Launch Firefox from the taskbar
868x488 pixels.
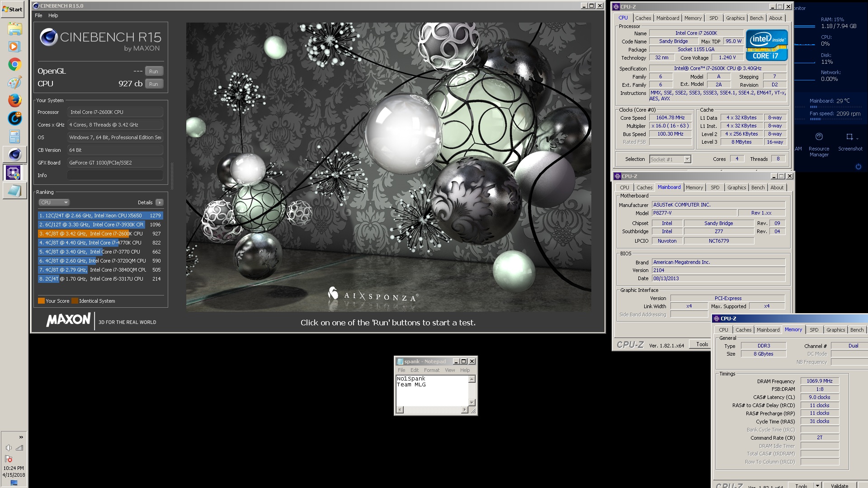pyautogui.click(x=14, y=100)
